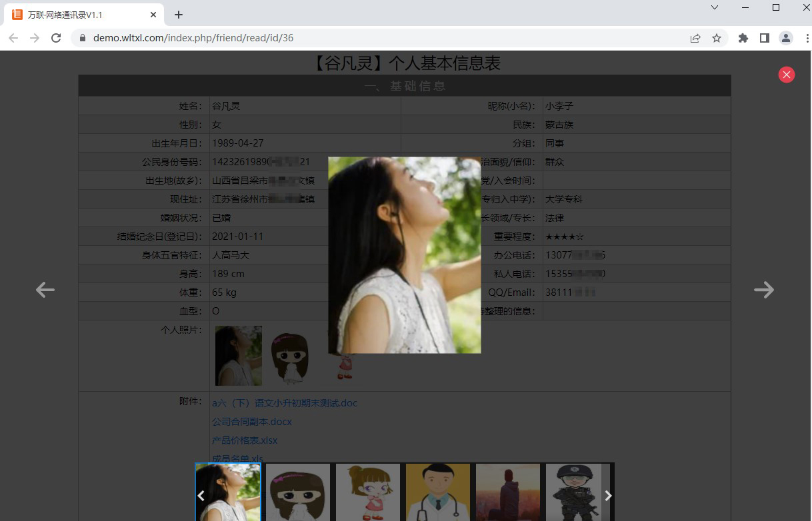Viewport: 812px width, 521px height.
Task: Click the marital status value 已婚
Action: [221, 218]
